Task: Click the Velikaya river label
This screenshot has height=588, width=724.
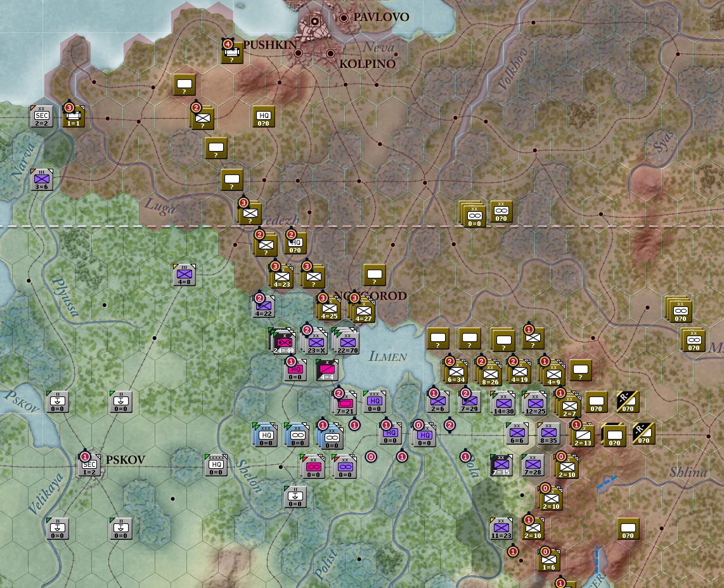Action: [x=45, y=493]
